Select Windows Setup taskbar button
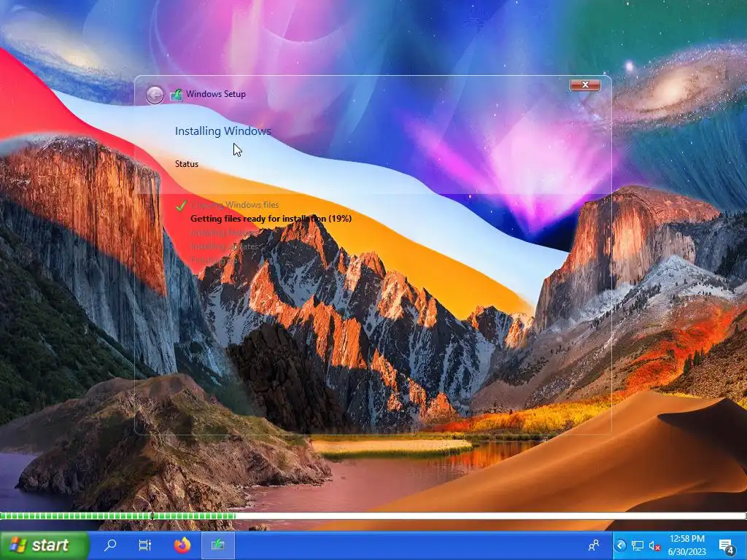The image size is (747, 560). [218, 545]
